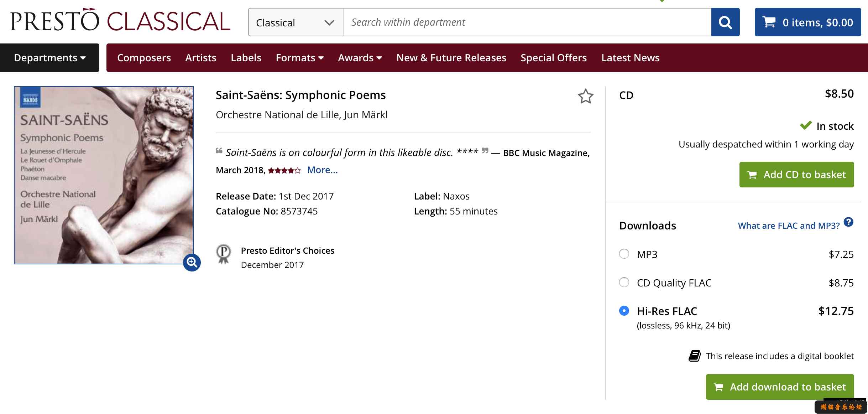Enlarge album cover with zoom icon
Viewport: 868px width, 414px height.
192,263
